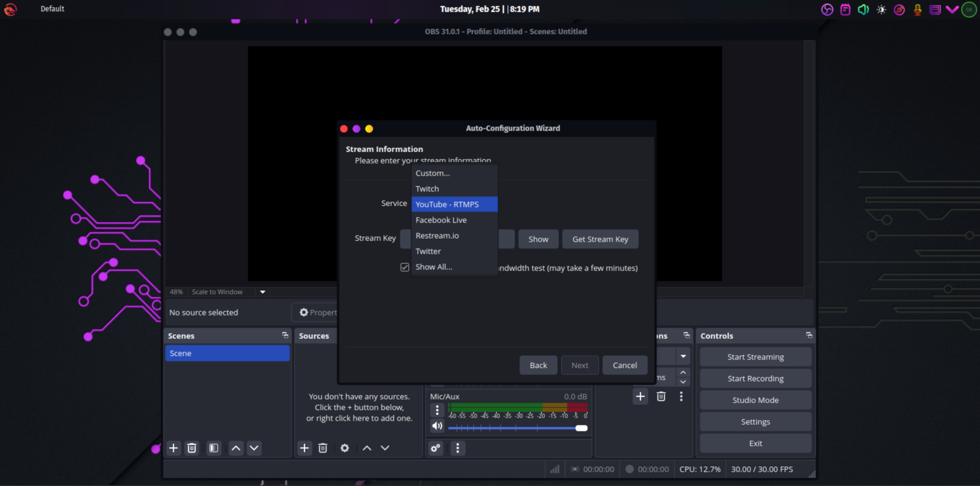
Task: Mute Mic/Aux via the speaker icon
Action: pos(437,425)
